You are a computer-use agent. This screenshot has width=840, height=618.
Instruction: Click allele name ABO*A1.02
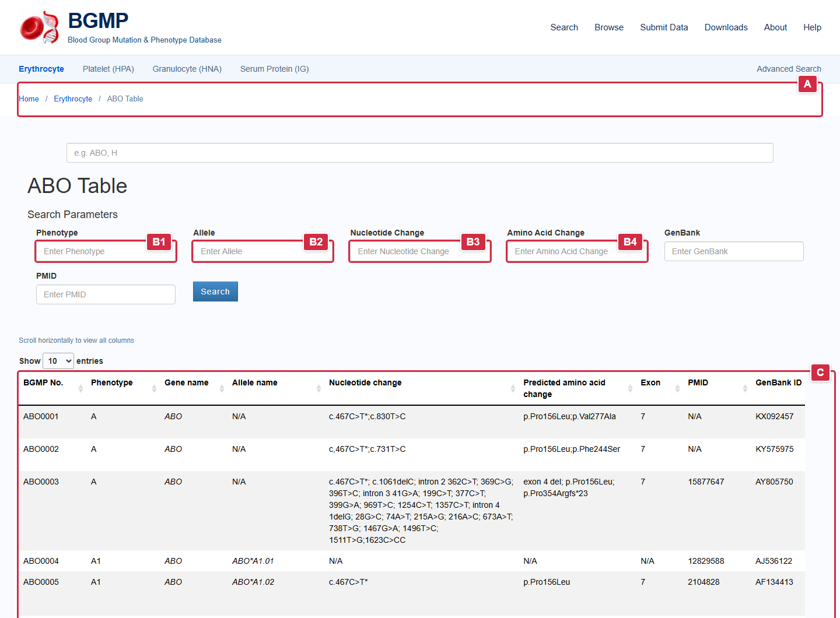point(253,582)
